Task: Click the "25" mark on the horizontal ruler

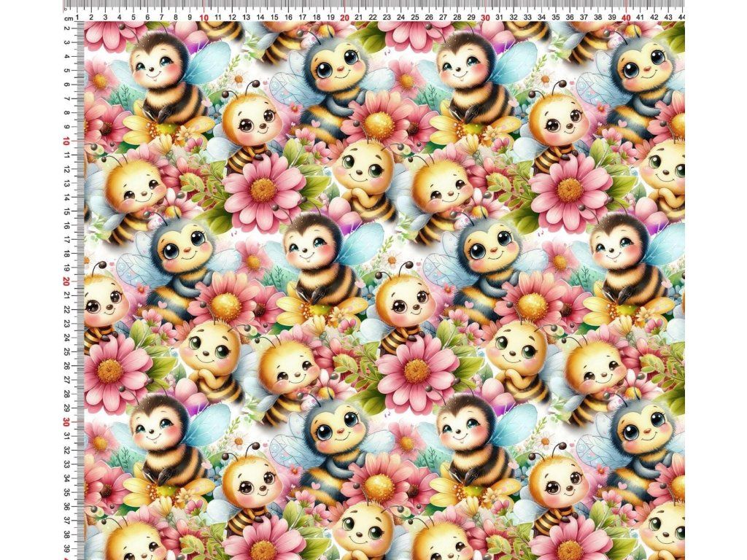Action: pos(415,17)
